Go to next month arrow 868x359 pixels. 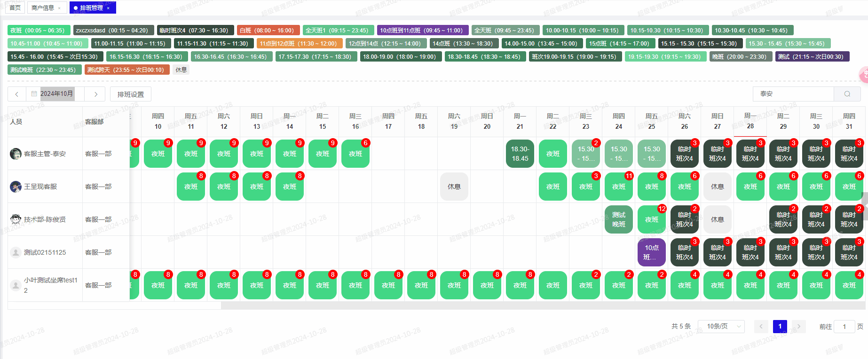(x=96, y=94)
